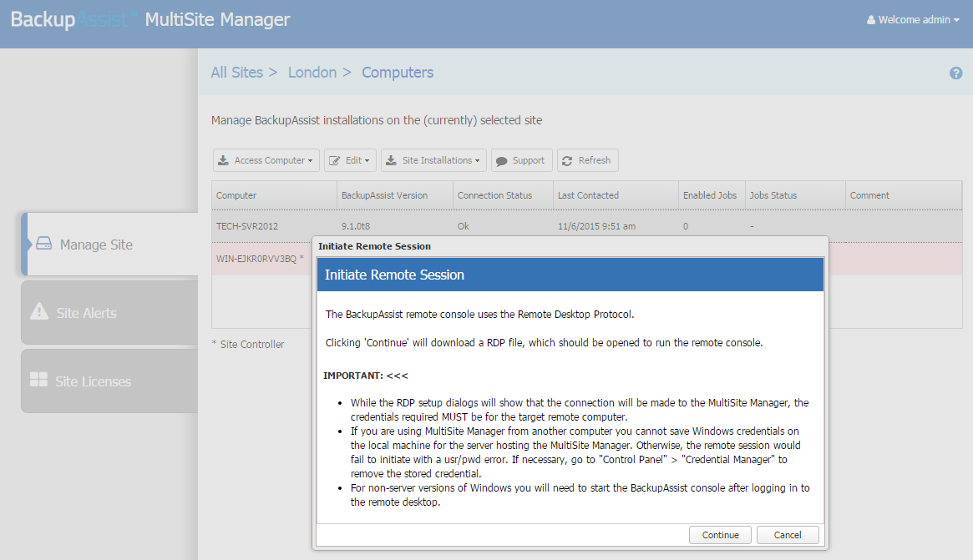Cancel the Initiate Remote Session dialog
Screen dimensions: 973x560
(x=788, y=535)
